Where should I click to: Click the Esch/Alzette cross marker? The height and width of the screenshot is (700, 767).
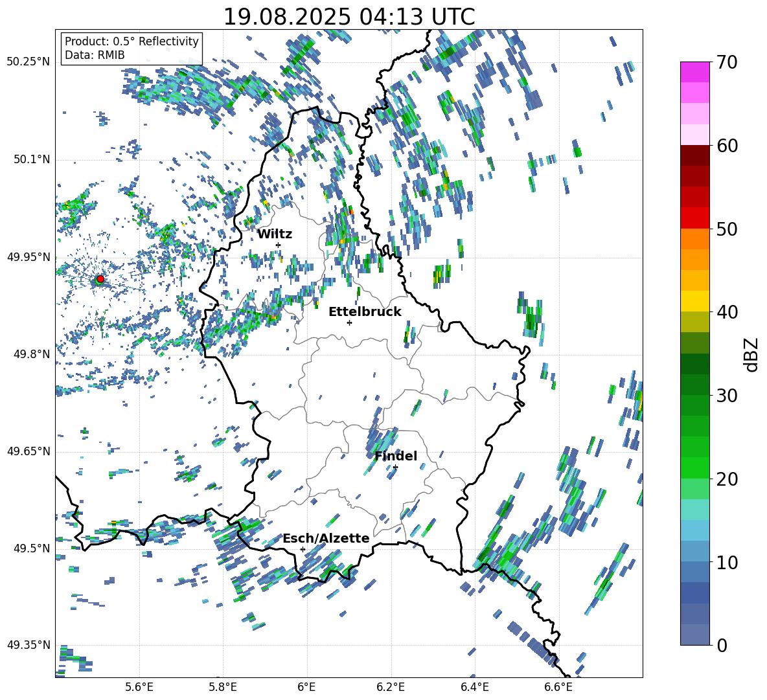point(303,549)
